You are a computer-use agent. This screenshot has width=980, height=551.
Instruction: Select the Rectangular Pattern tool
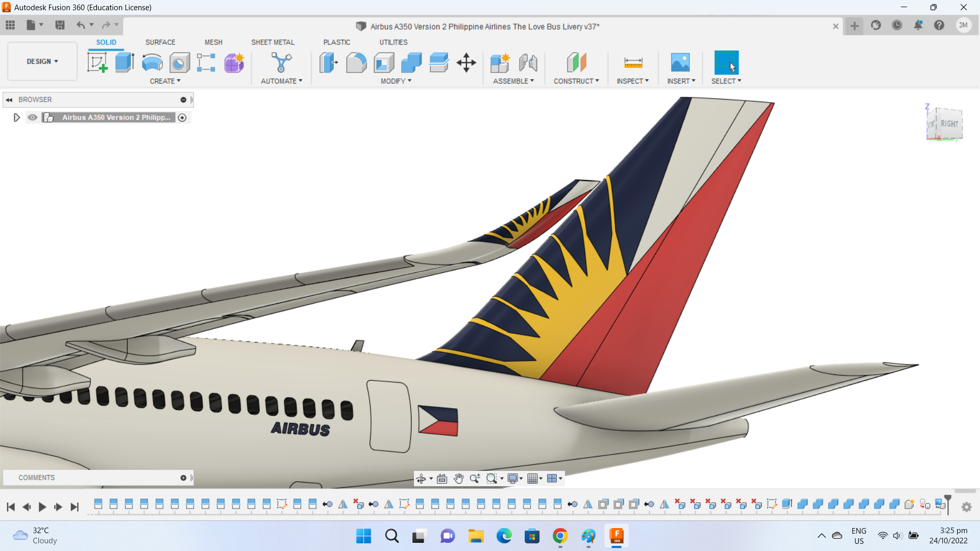[x=206, y=63]
